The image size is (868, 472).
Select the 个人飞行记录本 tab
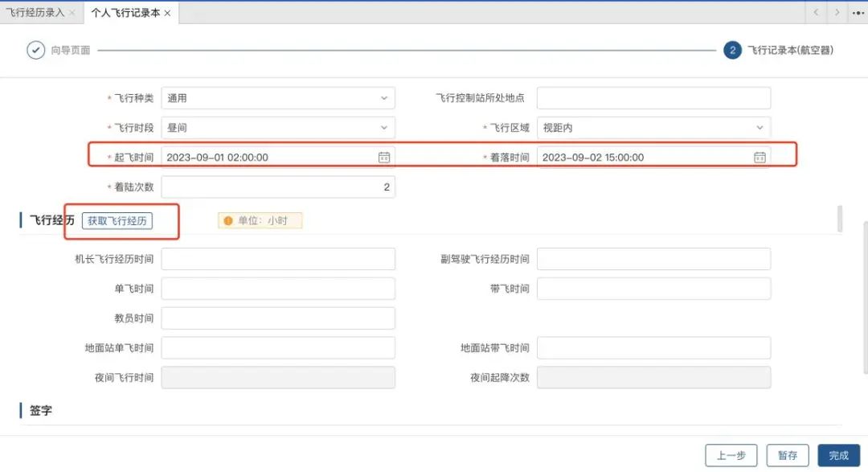pos(125,13)
